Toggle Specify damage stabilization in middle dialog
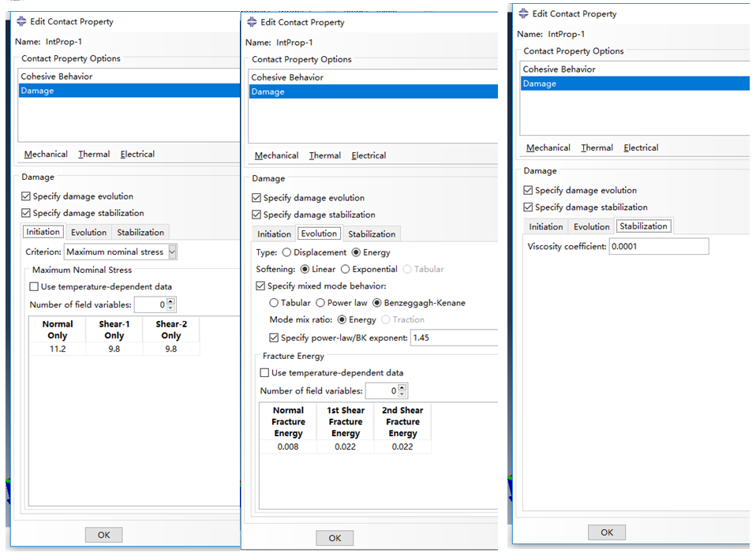 256,215
